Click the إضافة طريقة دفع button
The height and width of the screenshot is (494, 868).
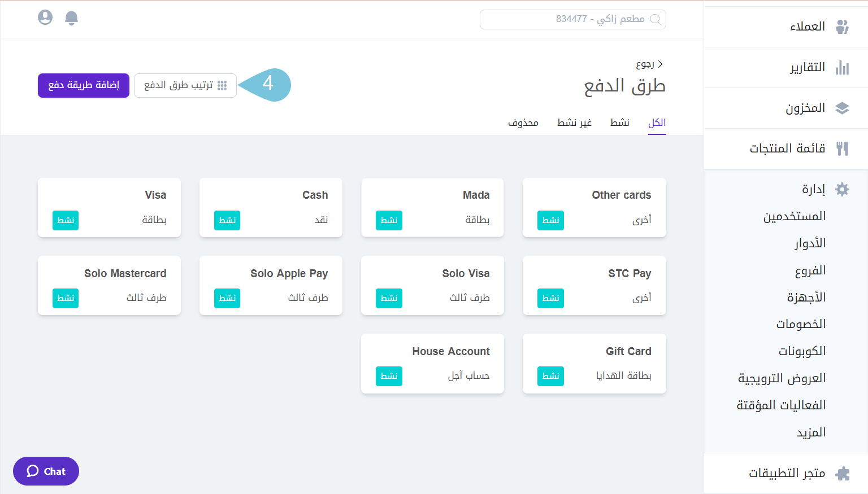pos(83,85)
